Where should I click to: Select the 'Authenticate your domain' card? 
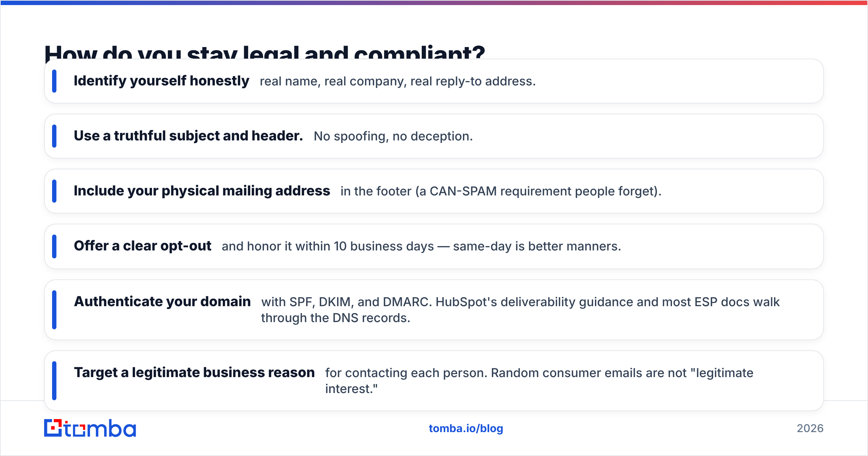tap(434, 310)
